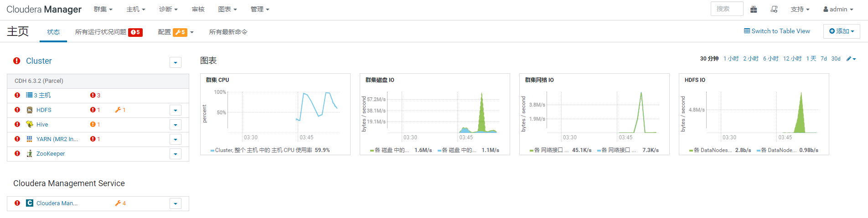This screenshot has width=868, height=218.
Task: Open the 群集 CPU chart
Action: point(275,114)
